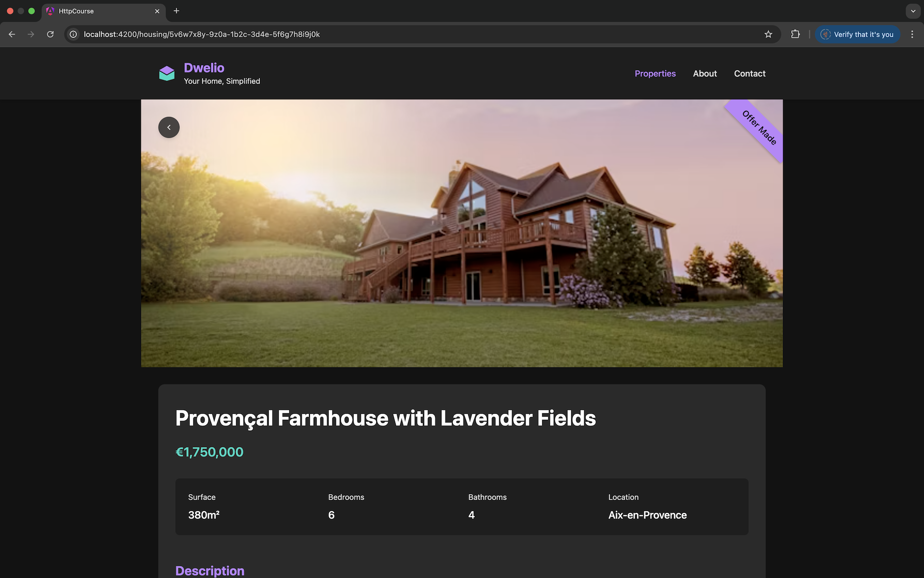Expand the tab search dropdown arrow
This screenshot has width=924, height=578.
[913, 11]
